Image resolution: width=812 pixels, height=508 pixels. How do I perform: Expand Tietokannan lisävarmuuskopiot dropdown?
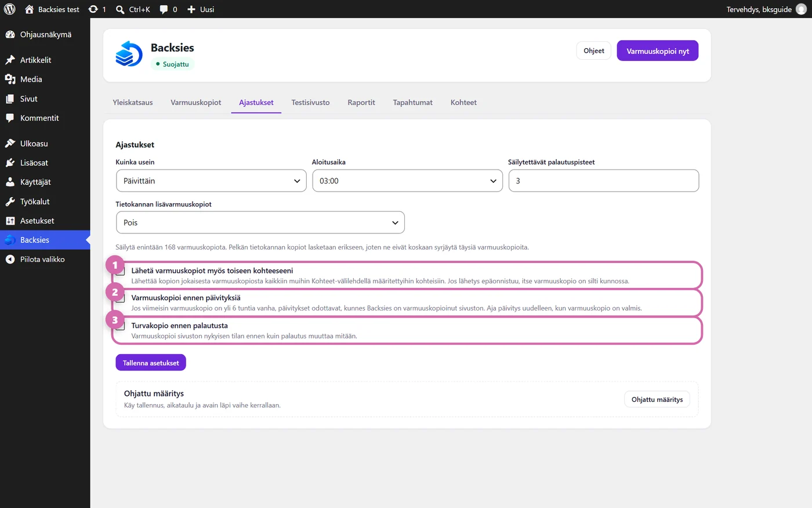[x=260, y=222]
